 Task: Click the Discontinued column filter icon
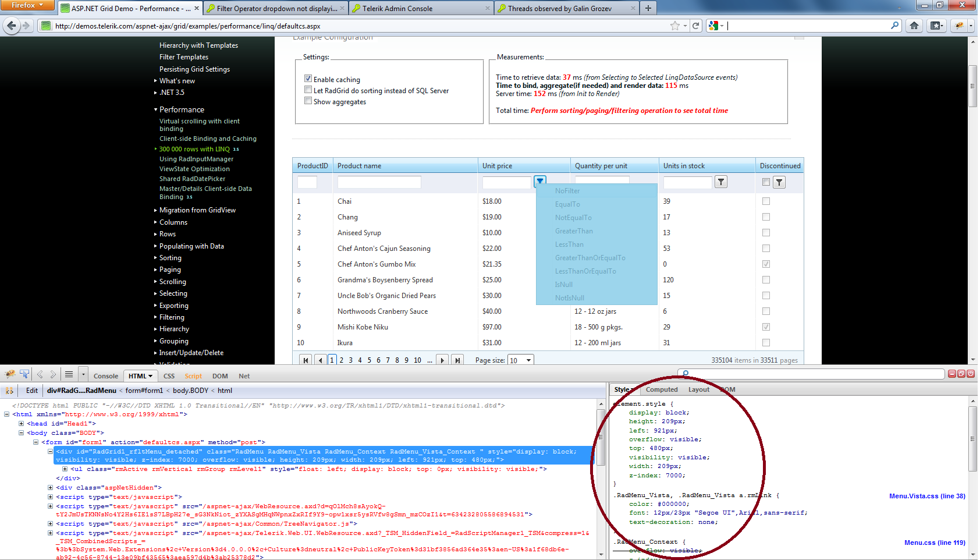pos(779,183)
